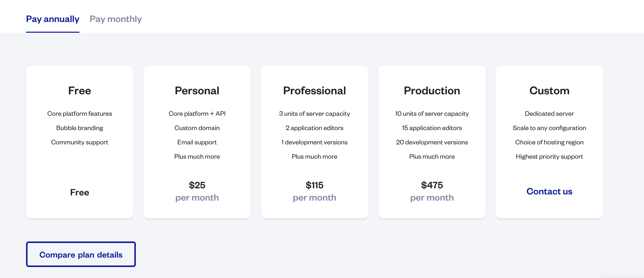644x278 pixels.
Task: Click the Free price label
Action: click(x=79, y=192)
